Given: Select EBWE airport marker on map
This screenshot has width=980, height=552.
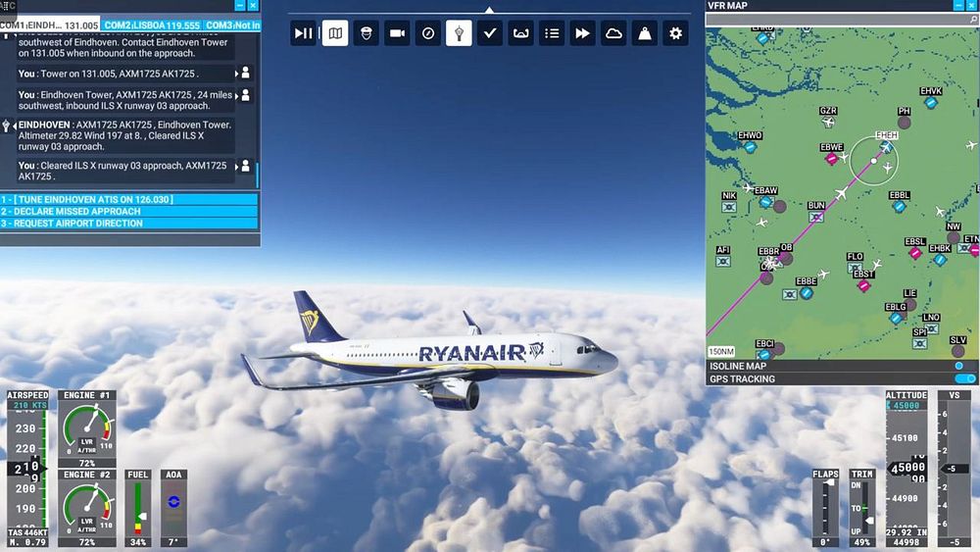Looking at the screenshot, I should coord(831,159).
